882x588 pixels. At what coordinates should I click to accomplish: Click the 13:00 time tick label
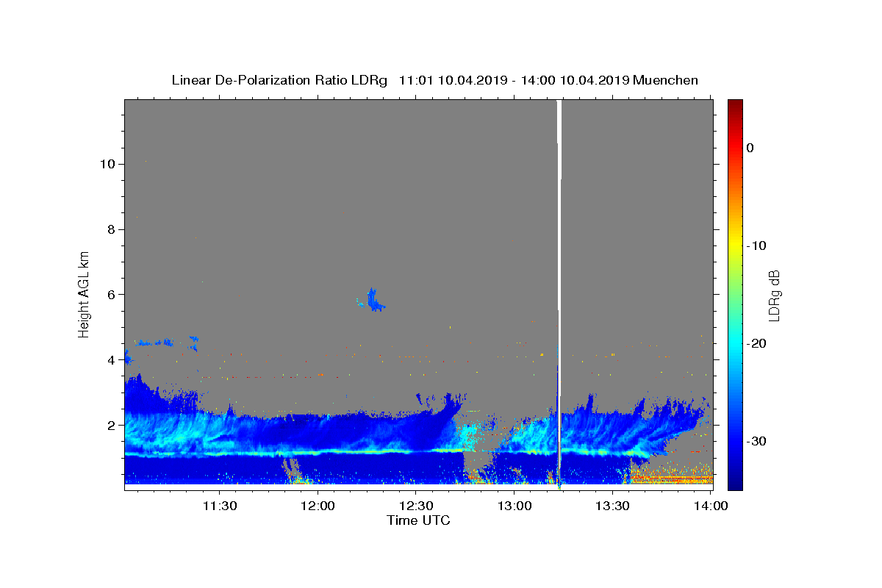point(514,506)
